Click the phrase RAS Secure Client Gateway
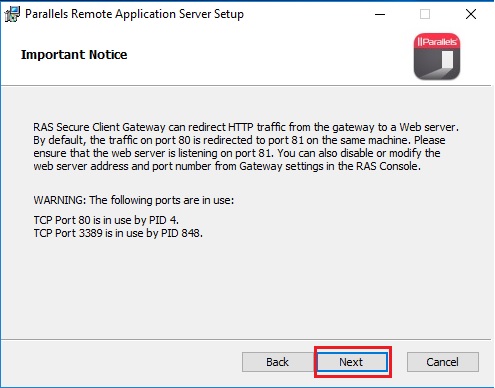Viewport: 495px width, 388px height. coord(99,127)
